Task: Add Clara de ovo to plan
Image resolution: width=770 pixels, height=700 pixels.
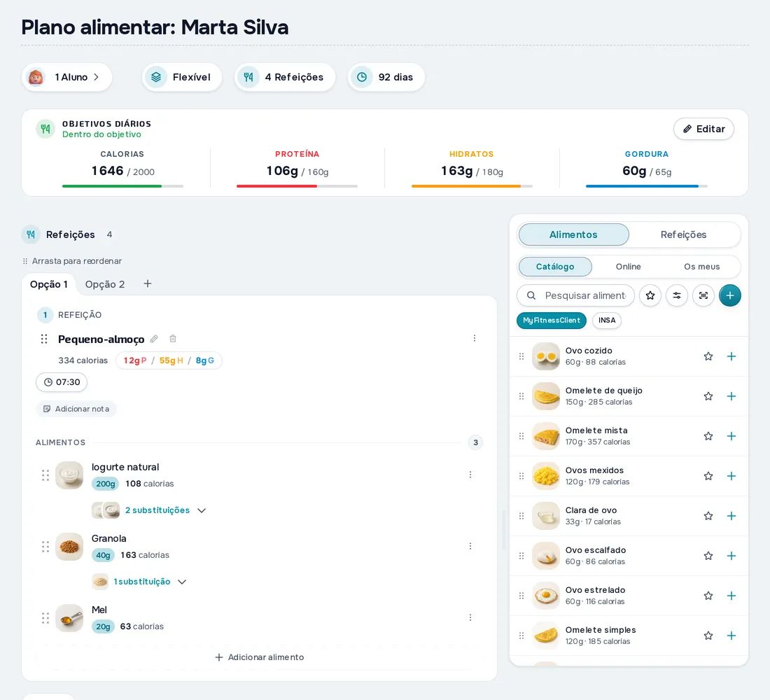Action: click(731, 516)
